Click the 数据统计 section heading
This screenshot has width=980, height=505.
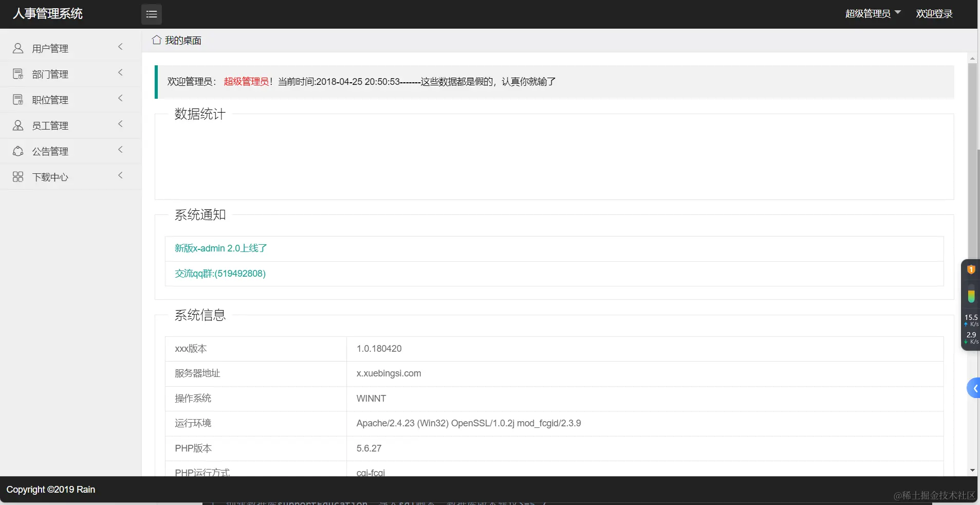coord(200,114)
